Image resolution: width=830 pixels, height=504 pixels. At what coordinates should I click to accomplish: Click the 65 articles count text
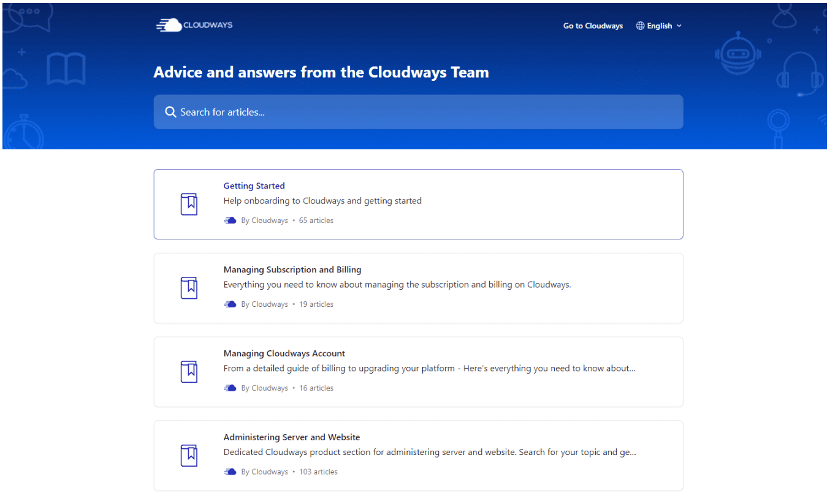point(316,220)
